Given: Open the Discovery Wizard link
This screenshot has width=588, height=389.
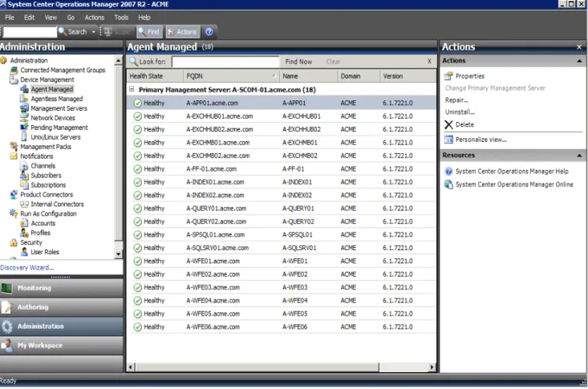Looking at the screenshot, I should [x=27, y=268].
